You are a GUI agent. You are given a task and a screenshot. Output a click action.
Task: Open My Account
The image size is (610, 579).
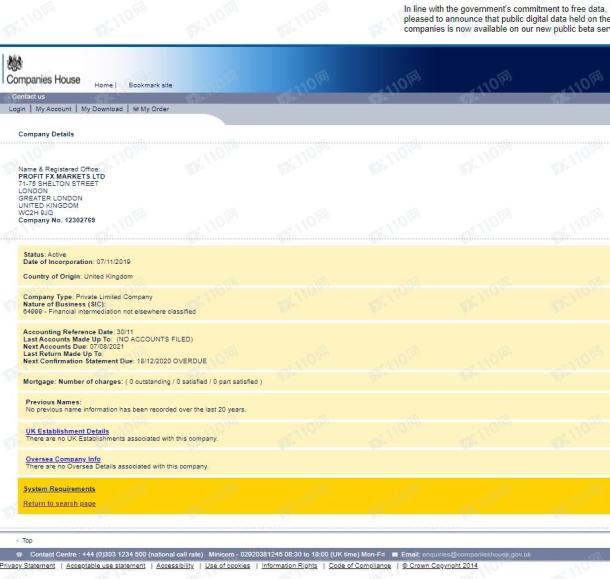tap(53, 109)
